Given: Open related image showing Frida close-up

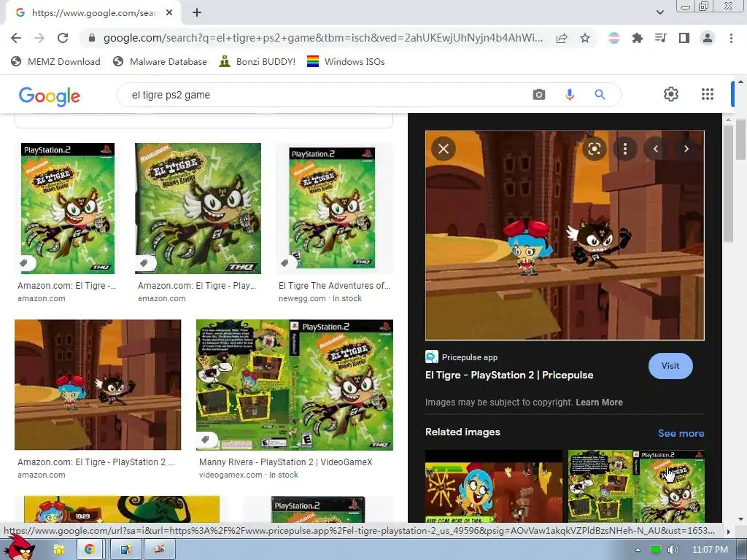Looking at the screenshot, I should click(494, 486).
